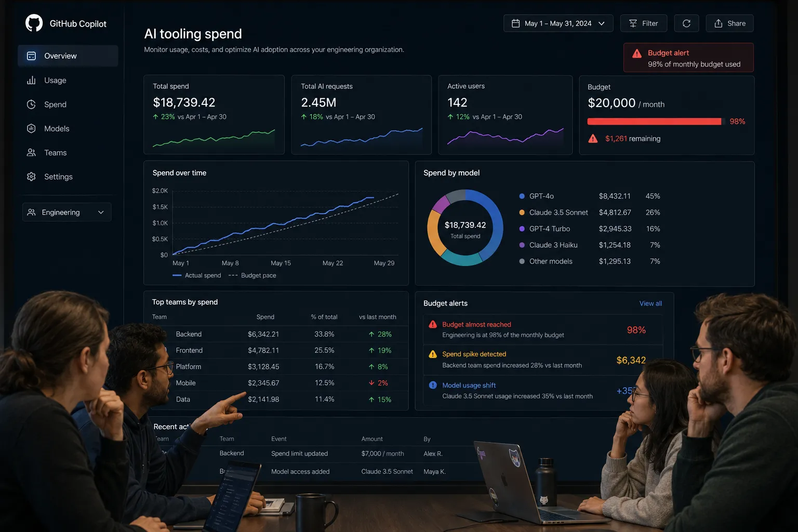The image size is (798, 532).
Task: Click the red down arrow for Mobile 2%
Action: point(371,383)
